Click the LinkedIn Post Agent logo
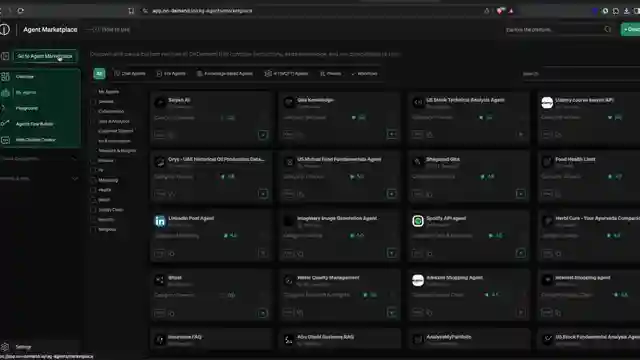Viewport: 640px width, 360px height. coord(160,221)
